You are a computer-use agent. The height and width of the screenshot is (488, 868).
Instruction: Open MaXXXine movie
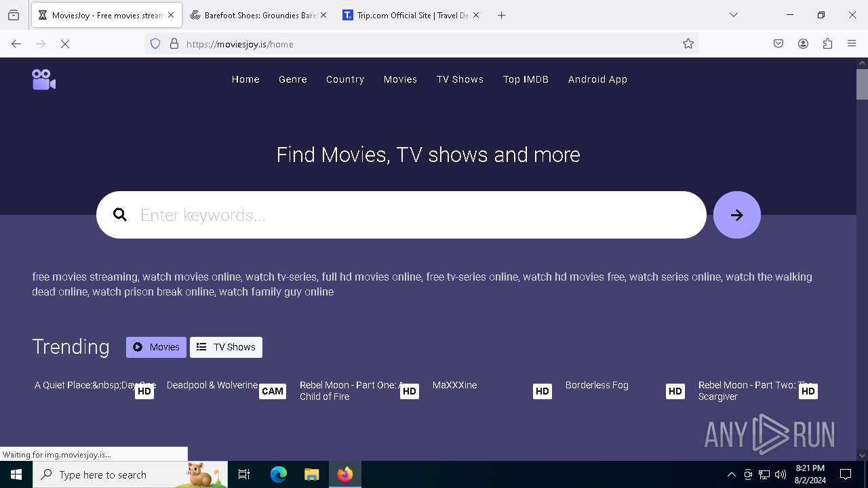pyautogui.click(x=454, y=385)
